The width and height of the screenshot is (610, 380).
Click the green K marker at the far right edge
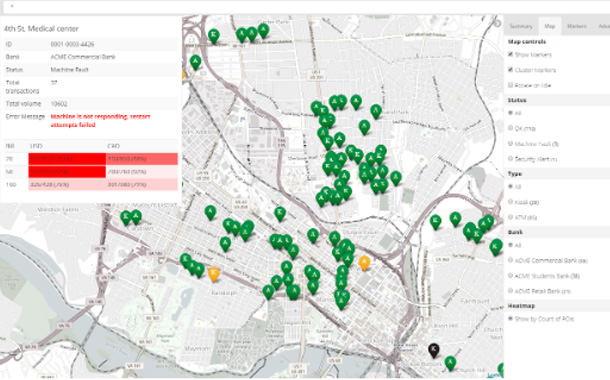(495, 247)
